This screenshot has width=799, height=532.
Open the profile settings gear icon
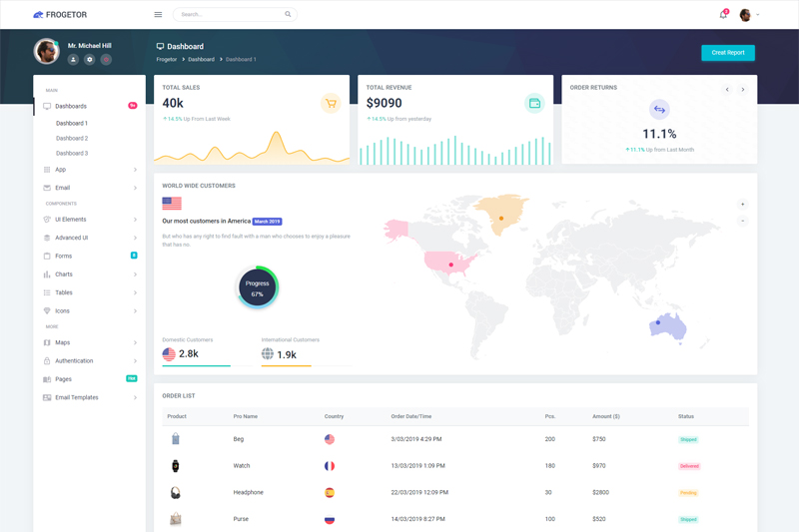click(x=89, y=60)
